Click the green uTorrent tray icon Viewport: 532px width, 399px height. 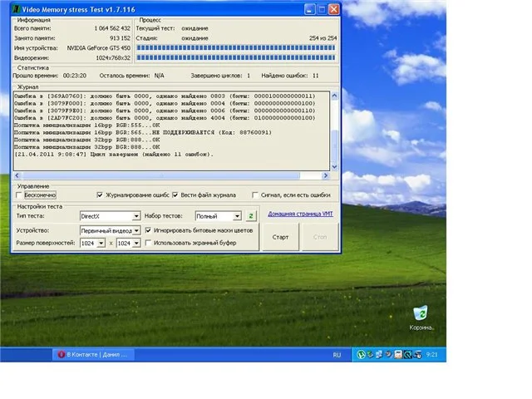[x=361, y=354]
